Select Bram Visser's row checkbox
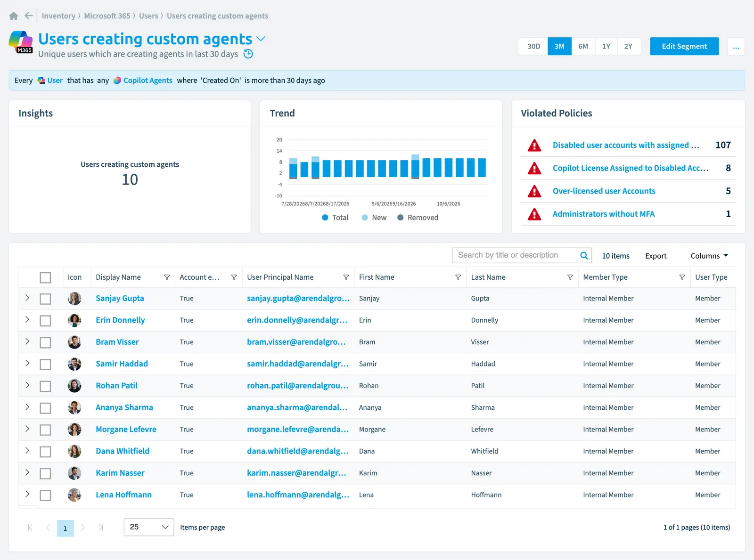Screen dimensions: 754x560 (45, 343)
